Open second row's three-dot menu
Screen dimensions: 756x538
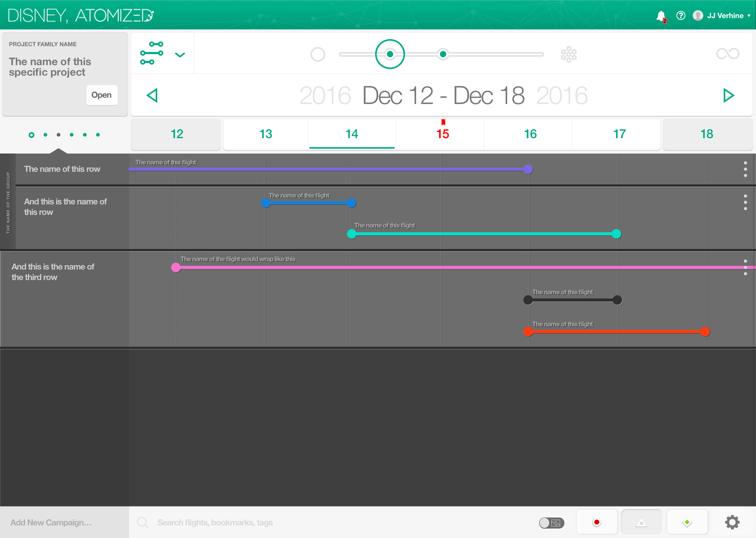click(x=745, y=202)
